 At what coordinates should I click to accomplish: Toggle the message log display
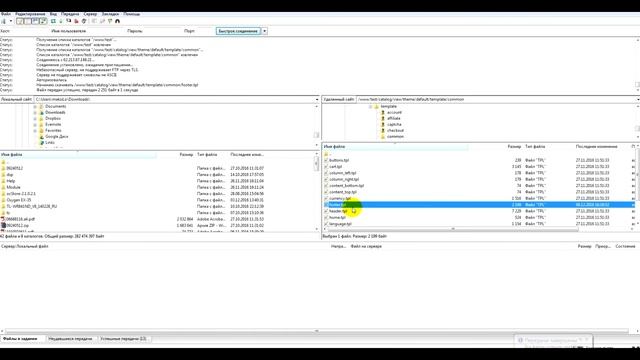tap(20, 21)
